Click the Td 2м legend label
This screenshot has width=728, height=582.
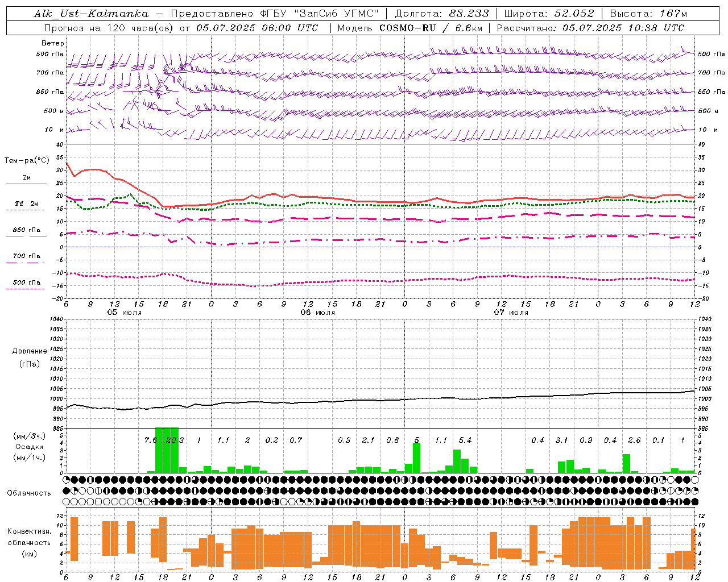pos(27,203)
